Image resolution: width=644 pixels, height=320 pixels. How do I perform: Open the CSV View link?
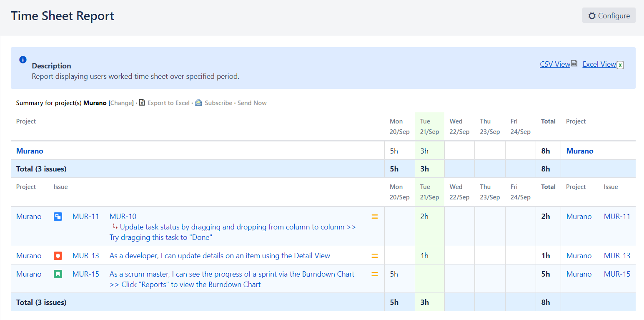pos(554,64)
